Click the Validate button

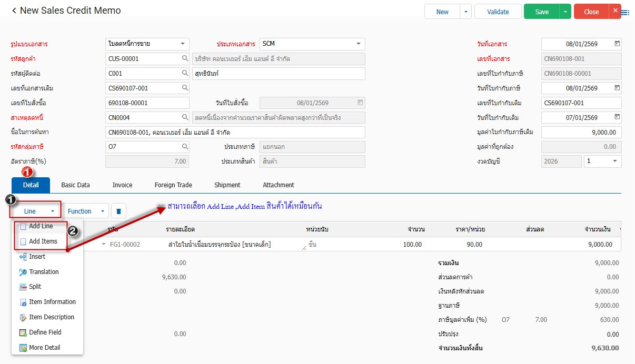click(x=498, y=12)
